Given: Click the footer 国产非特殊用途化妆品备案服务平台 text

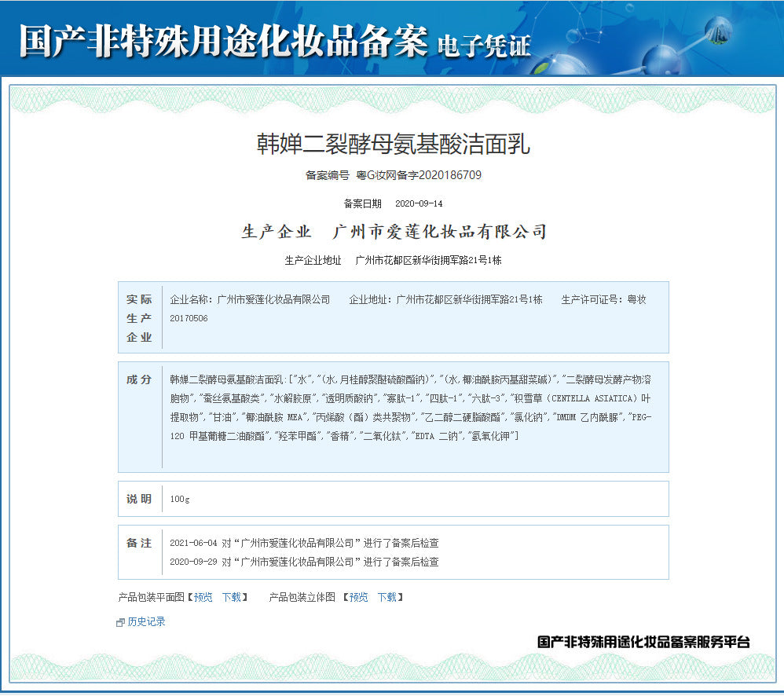Looking at the screenshot, I should [x=643, y=642].
